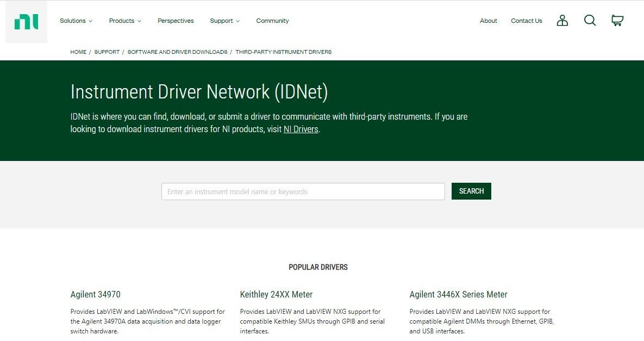Click the Instrument Driver Network (IDNet) title
The height and width of the screenshot is (341, 644).
199,91
